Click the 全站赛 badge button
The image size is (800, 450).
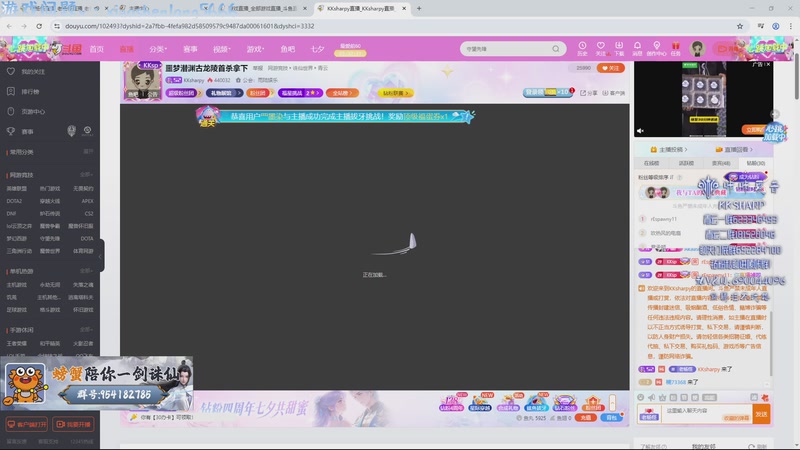tap(342, 93)
